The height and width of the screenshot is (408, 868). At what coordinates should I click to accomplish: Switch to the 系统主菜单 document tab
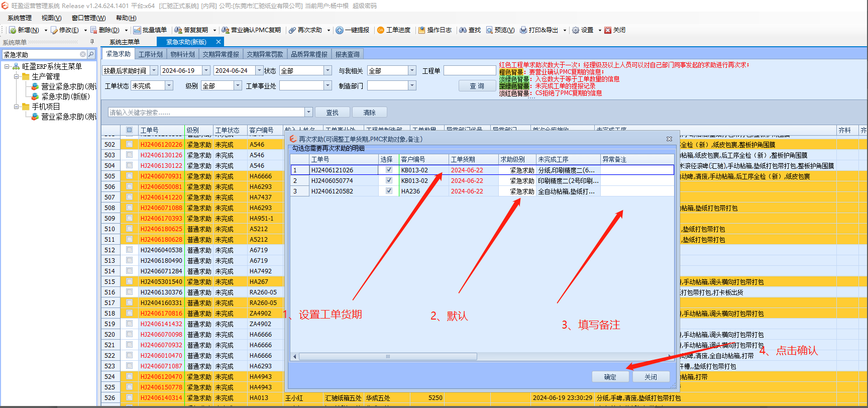[125, 42]
